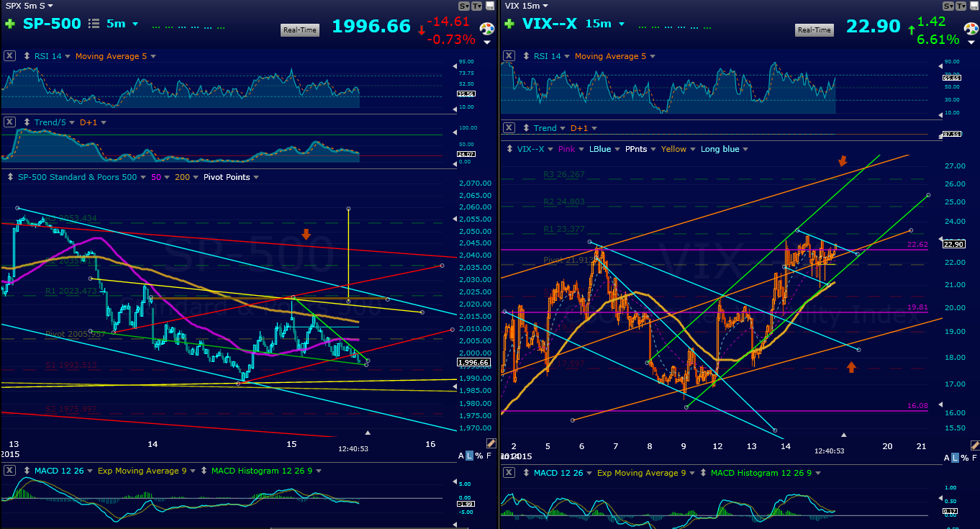Click the move arrows icon on VIX Trend pane
Viewport: 980px width, 529px height.
click(527, 128)
